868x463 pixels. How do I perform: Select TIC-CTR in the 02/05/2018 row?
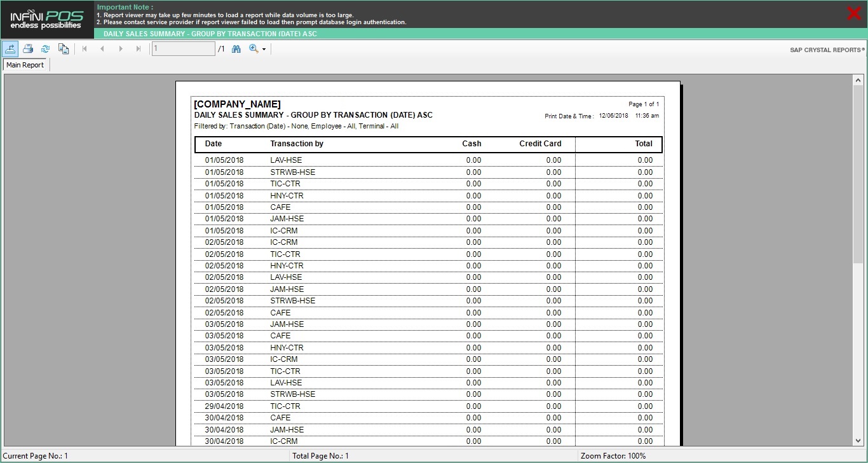[x=285, y=254]
